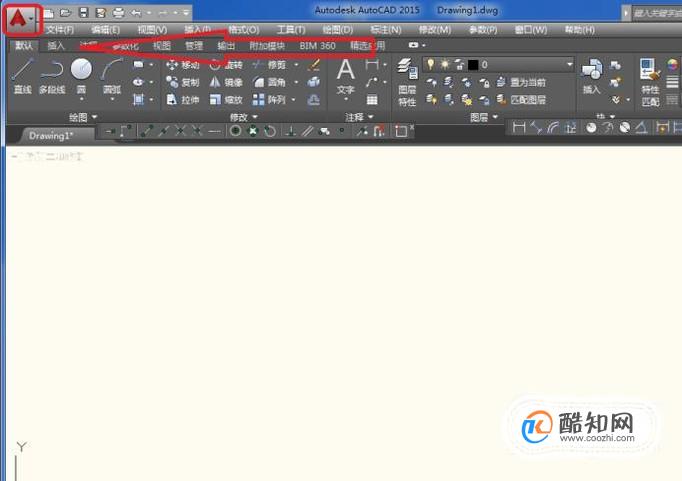Switch to the 插入 ribbon tab

(56, 46)
